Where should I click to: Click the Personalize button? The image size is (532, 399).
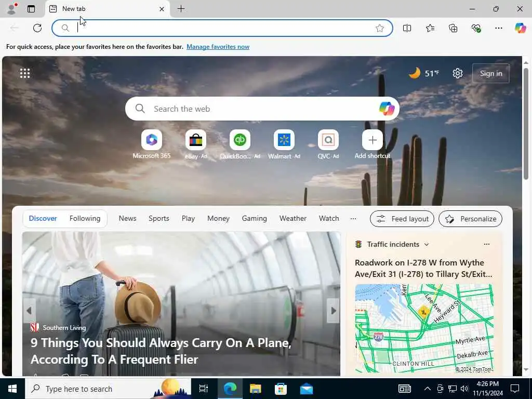[x=470, y=219]
